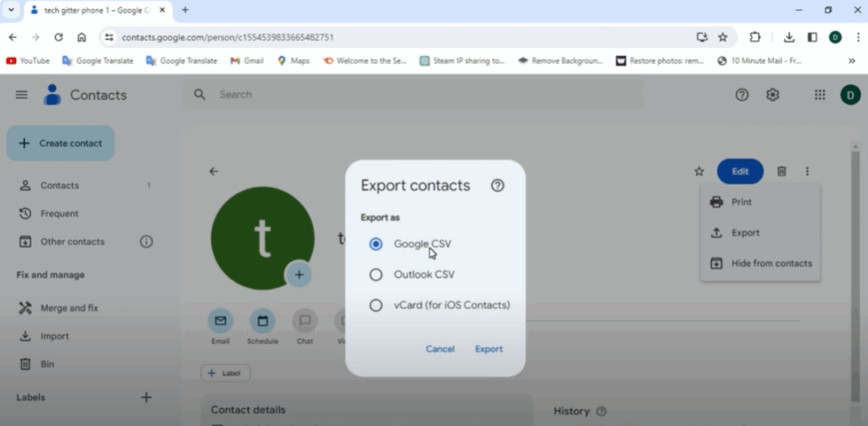Open a new browser tab
Image resolution: width=868 pixels, height=426 pixels.
pyautogui.click(x=185, y=10)
